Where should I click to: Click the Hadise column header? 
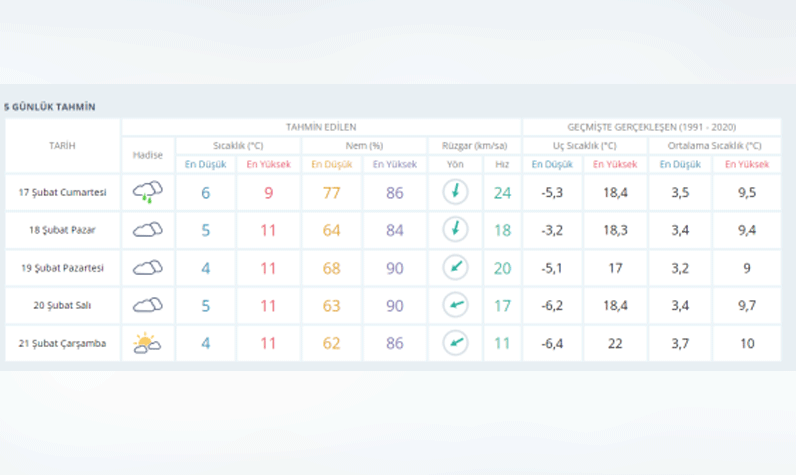pyautogui.click(x=148, y=155)
